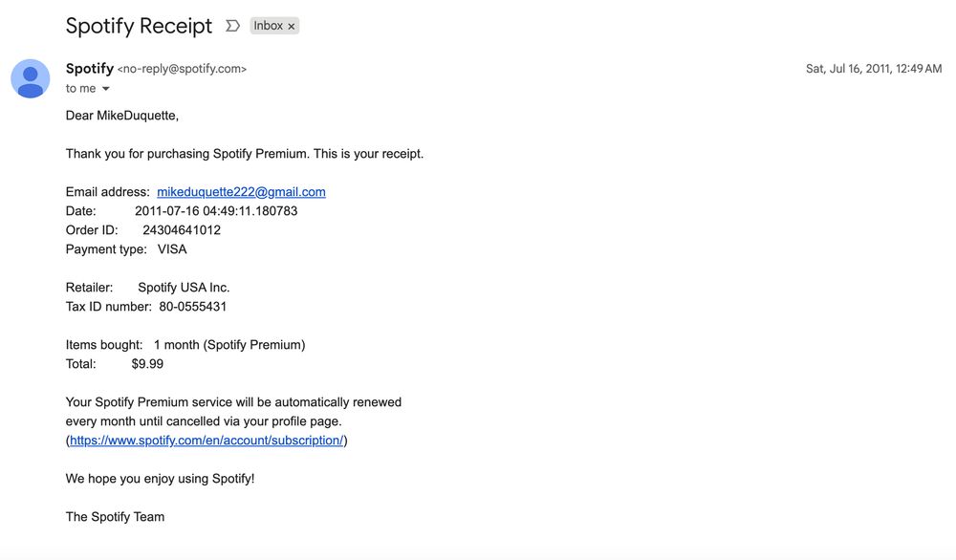956x560 pixels.
Task: Click the Spotify Receipt subject title
Action: click(139, 26)
